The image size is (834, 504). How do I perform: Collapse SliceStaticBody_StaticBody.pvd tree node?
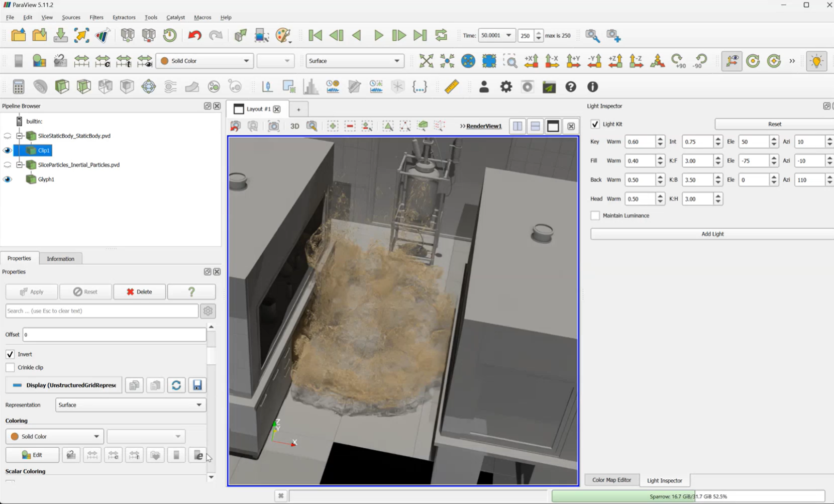(x=19, y=136)
